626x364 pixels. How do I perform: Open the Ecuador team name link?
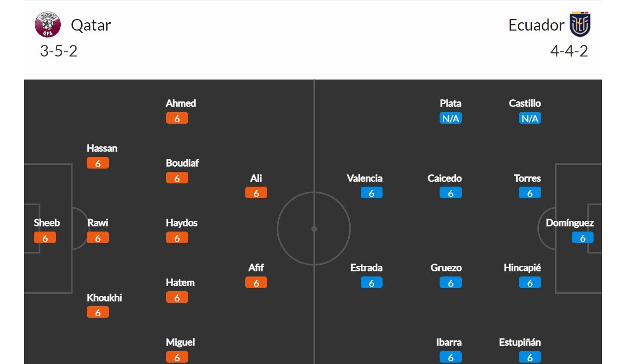[x=536, y=25]
